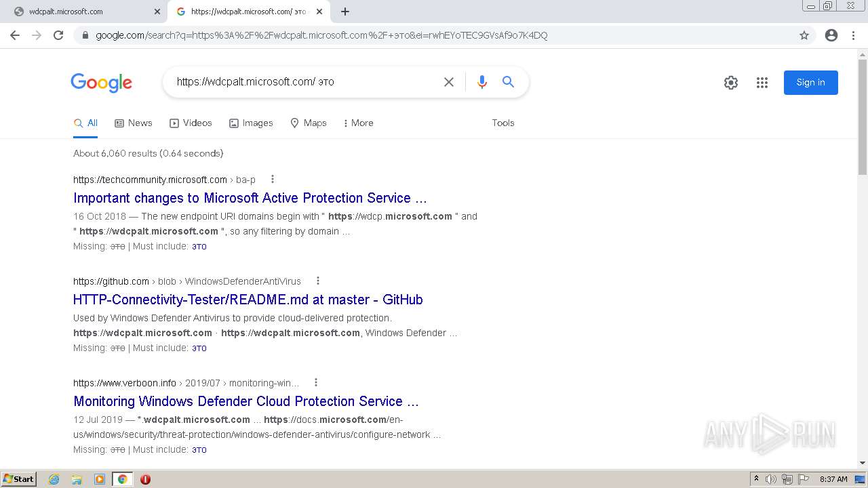
Task: Open the Chrome profile avatar icon
Action: pyautogui.click(x=831, y=35)
